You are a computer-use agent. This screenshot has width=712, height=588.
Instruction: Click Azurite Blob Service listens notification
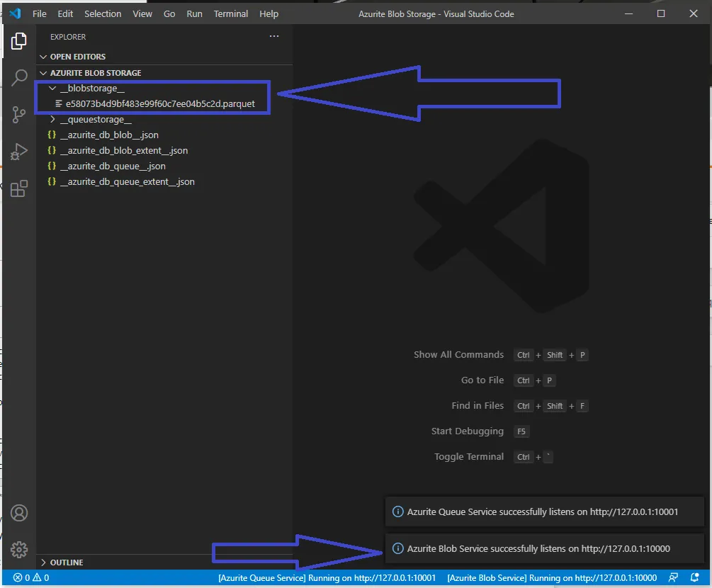(x=544, y=548)
